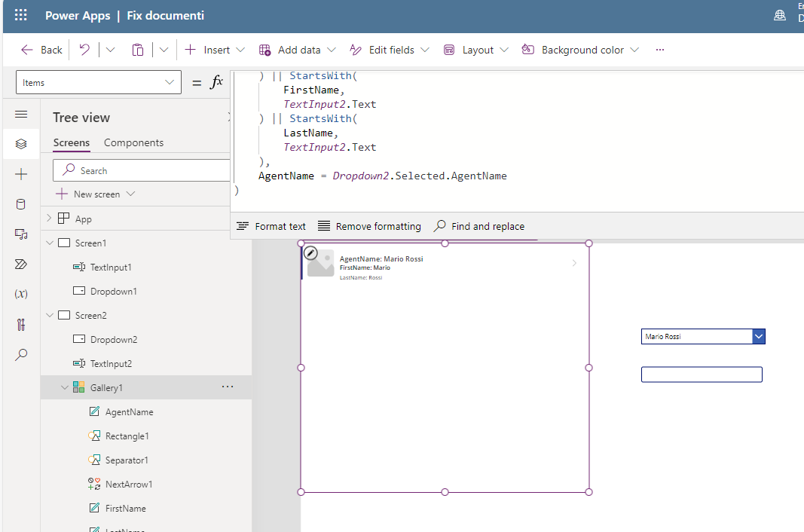Screen dimensions: 804x532
Task: Open the Advanced tools panel icon
Action: (x=20, y=324)
